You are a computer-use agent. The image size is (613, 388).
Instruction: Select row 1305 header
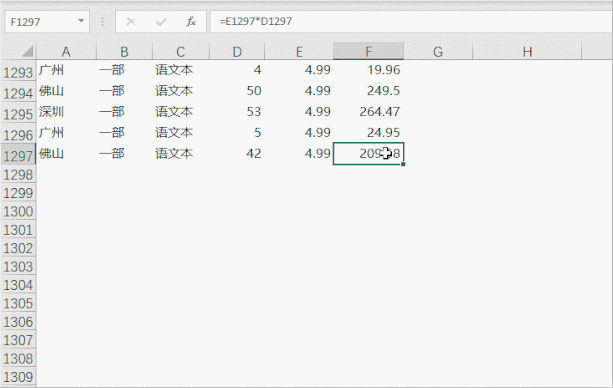[x=18, y=303]
